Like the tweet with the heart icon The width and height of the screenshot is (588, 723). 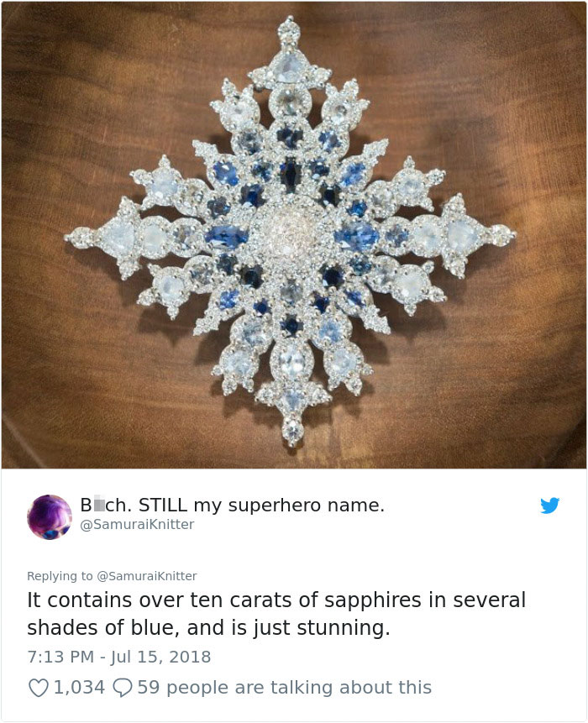pos(39,688)
